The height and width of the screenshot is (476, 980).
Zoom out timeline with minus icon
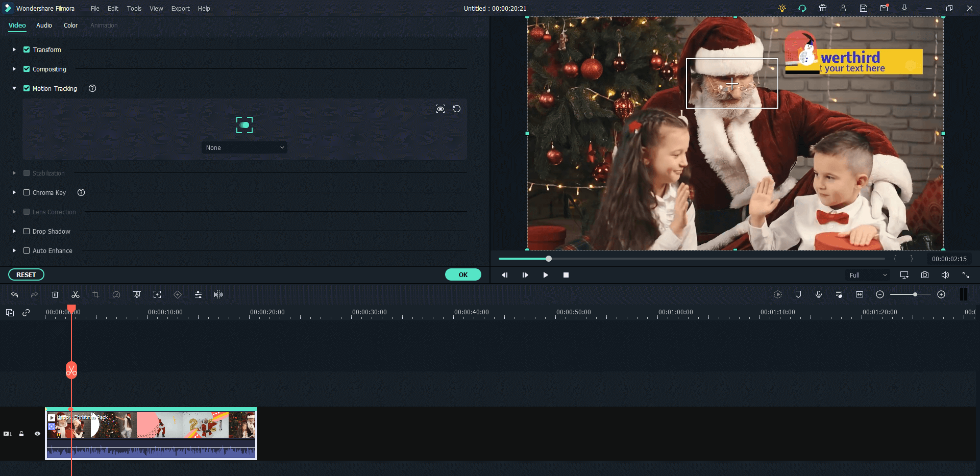[880, 294]
